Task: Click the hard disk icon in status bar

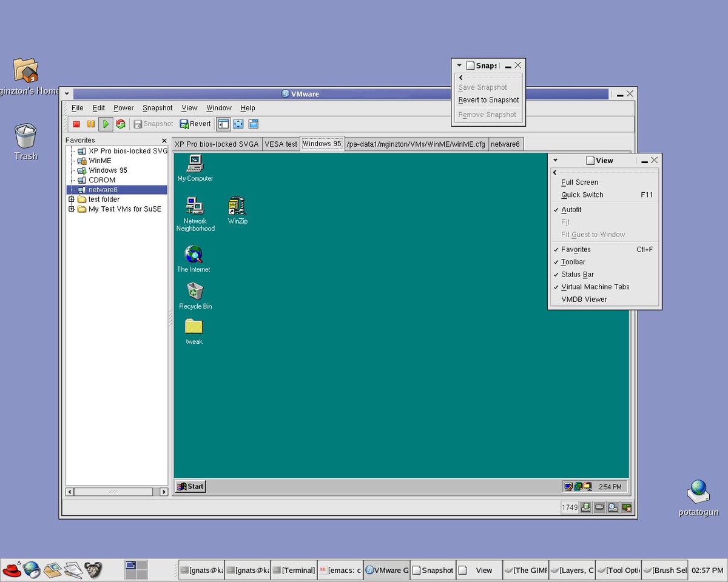Action: [x=599, y=507]
